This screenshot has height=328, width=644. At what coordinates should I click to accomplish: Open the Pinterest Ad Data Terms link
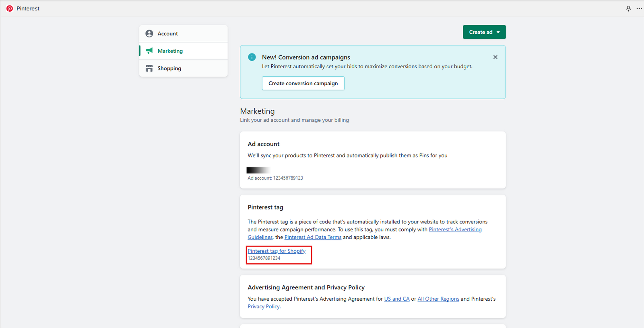pos(313,237)
